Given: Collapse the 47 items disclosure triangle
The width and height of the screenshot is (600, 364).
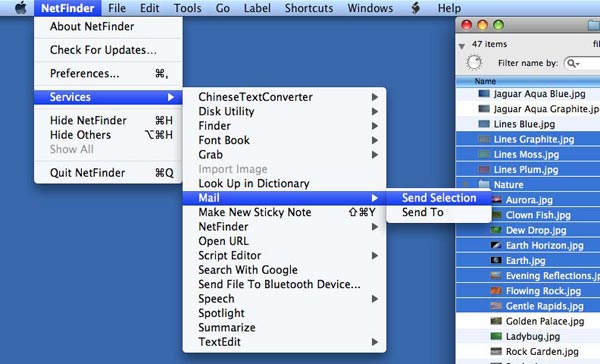Looking at the screenshot, I should [x=462, y=46].
